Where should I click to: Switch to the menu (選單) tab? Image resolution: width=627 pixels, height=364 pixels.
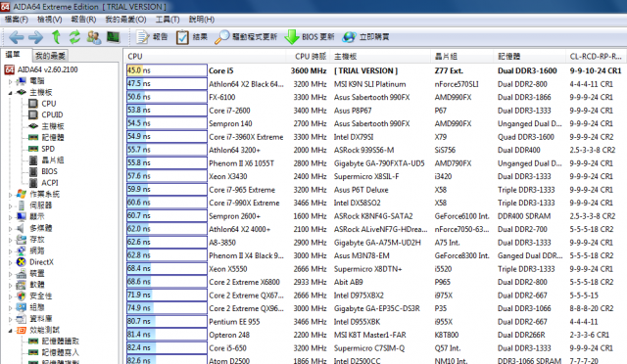click(x=13, y=55)
